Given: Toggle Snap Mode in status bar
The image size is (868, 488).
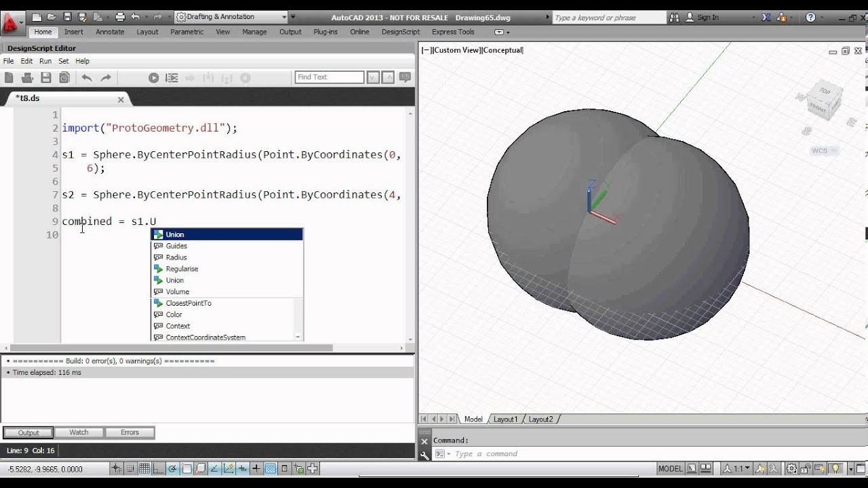Looking at the screenshot, I should tap(131, 468).
